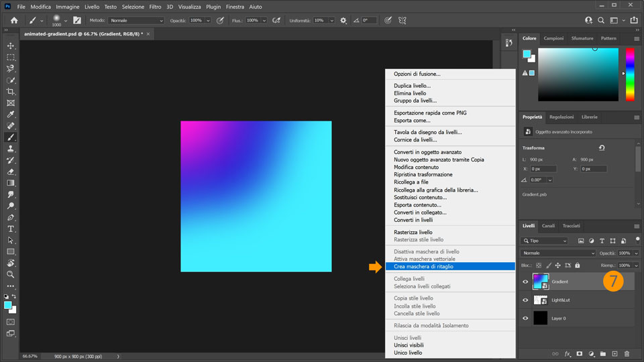Screen dimensions: 644x362
Task: Select the Crop tool
Action: coord(11,91)
